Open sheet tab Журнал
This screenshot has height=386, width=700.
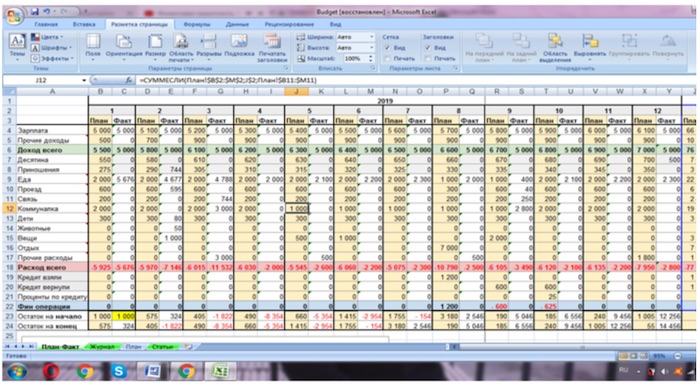point(102,347)
